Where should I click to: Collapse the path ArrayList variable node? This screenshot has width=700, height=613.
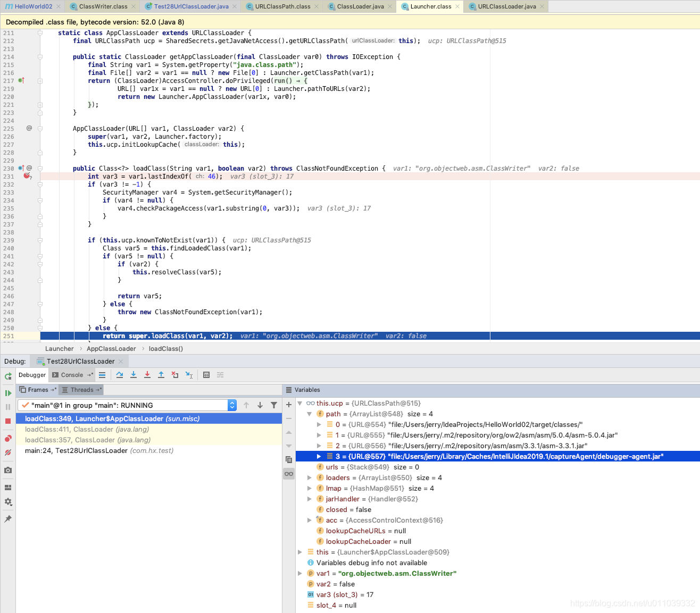(309, 414)
